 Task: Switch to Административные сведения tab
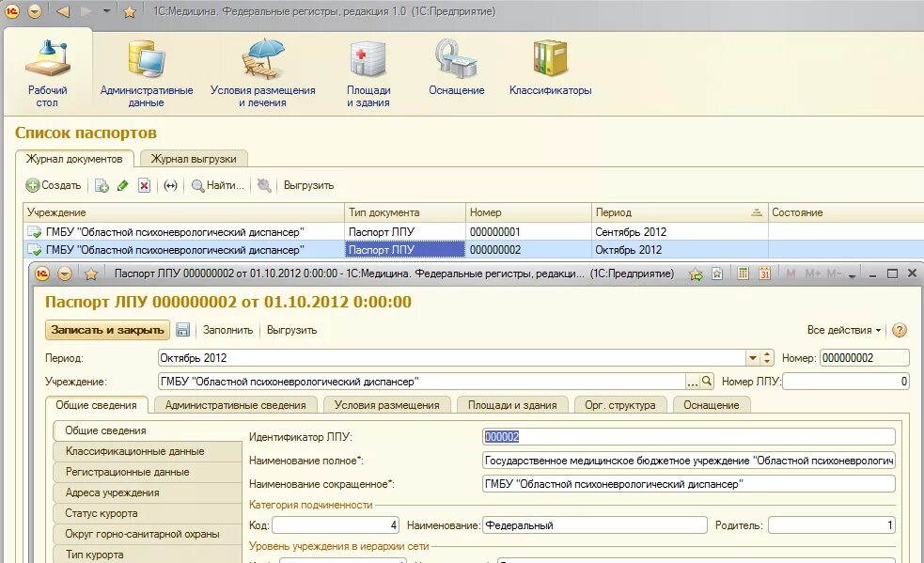[x=235, y=405]
